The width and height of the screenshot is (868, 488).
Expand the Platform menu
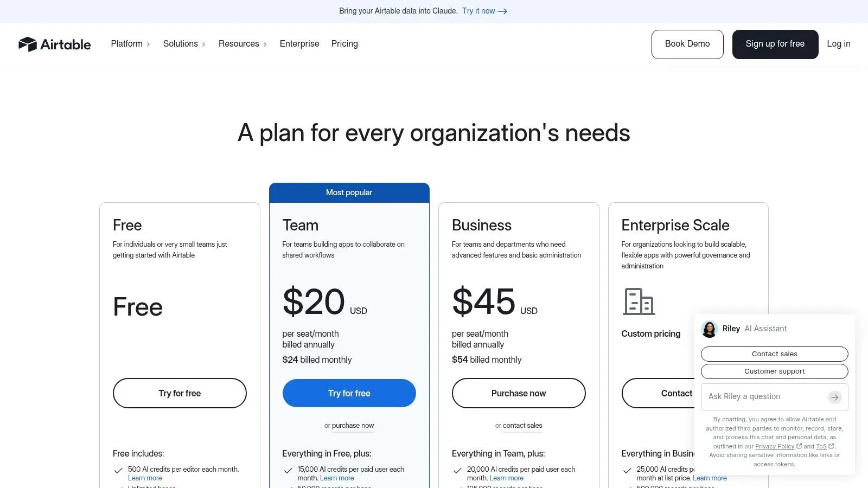click(x=130, y=44)
